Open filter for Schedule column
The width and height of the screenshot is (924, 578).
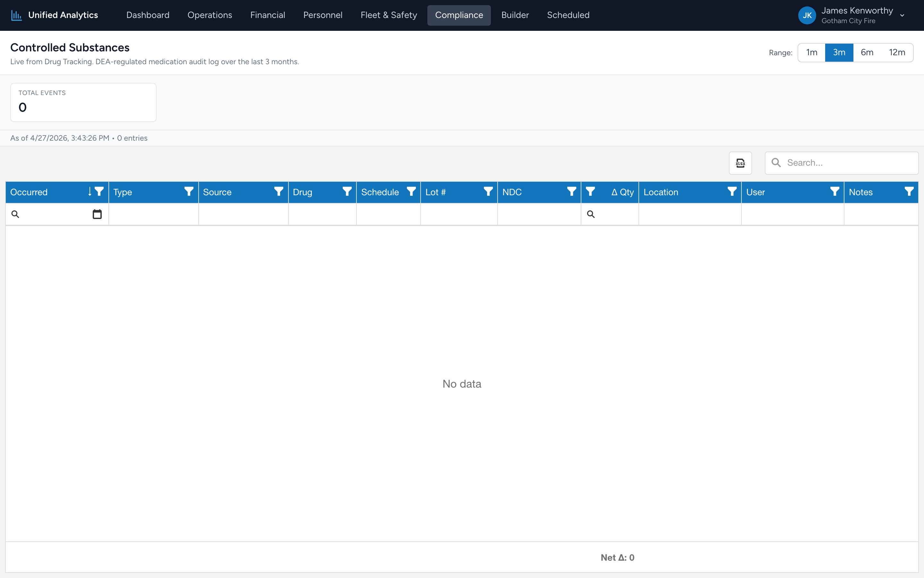pos(411,191)
